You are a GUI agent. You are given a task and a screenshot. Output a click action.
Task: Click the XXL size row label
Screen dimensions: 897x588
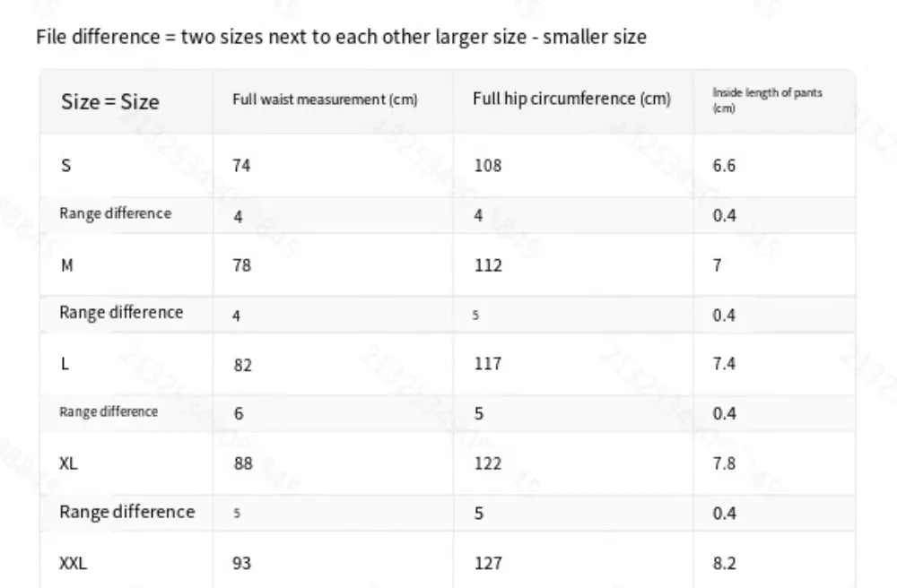[x=73, y=563]
